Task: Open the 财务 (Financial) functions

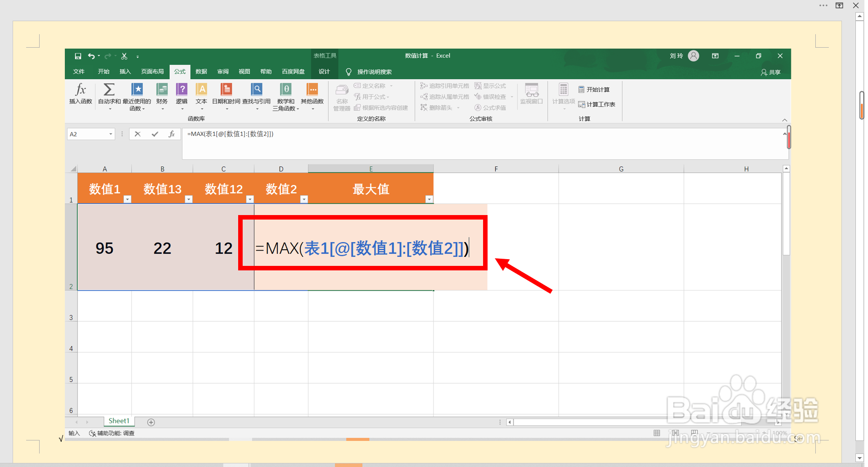Action: pyautogui.click(x=162, y=95)
